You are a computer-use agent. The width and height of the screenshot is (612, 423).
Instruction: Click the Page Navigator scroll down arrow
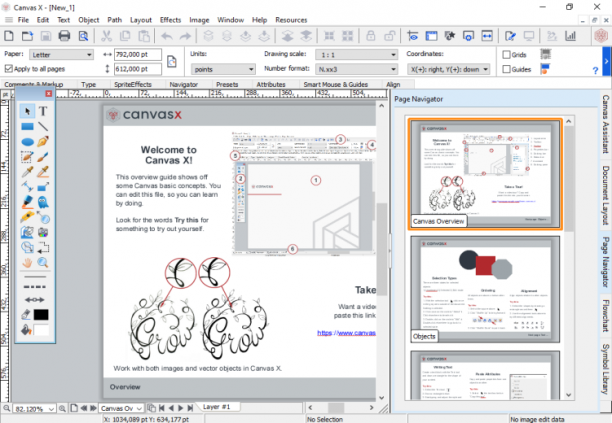pos(568,395)
